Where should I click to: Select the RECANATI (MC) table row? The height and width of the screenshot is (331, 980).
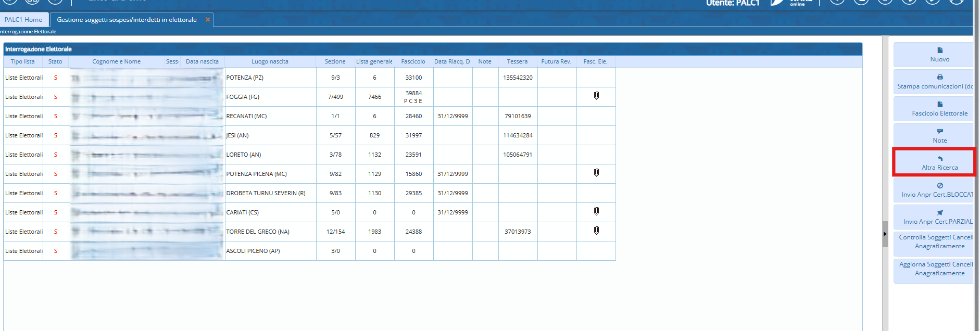[x=271, y=116]
